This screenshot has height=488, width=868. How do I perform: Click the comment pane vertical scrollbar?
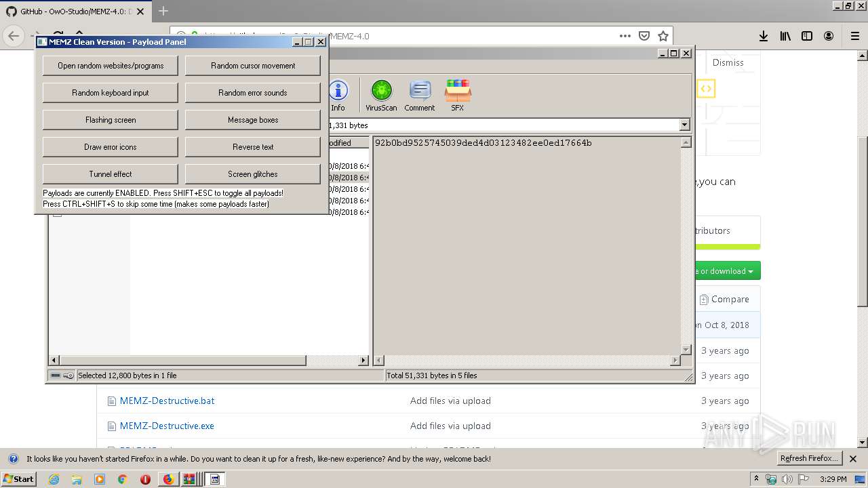click(686, 246)
